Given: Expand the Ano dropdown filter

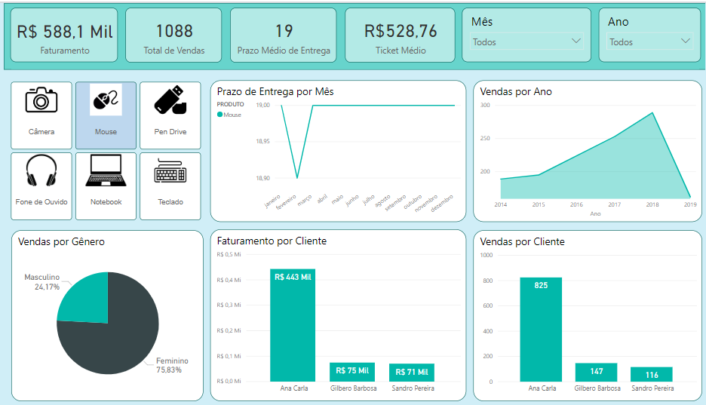Looking at the screenshot, I should click(x=650, y=42).
